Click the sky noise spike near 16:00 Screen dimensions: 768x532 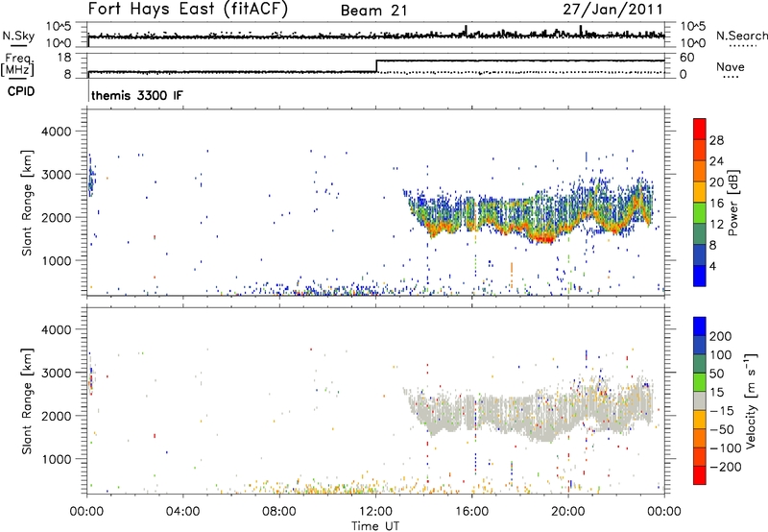[466, 31]
